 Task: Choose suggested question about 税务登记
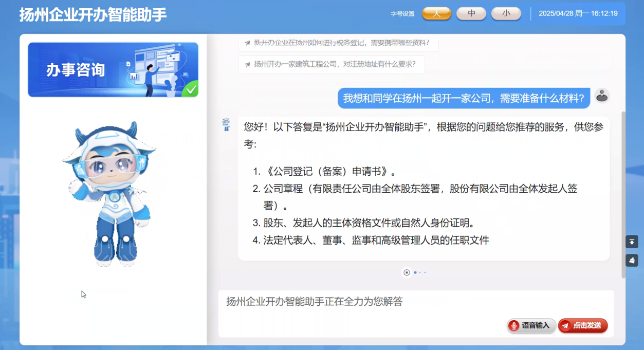point(341,43)
